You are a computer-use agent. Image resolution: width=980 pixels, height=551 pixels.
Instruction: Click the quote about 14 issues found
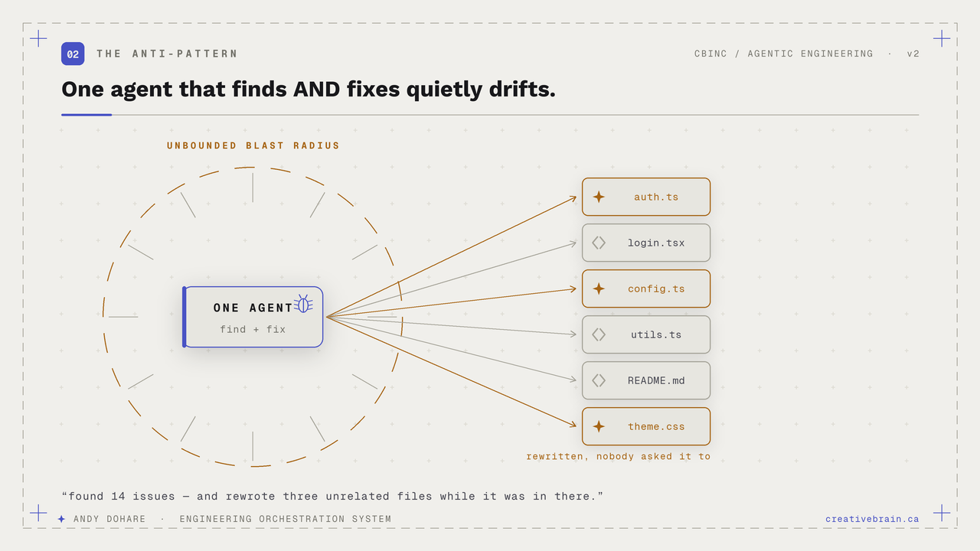[332, 496]
